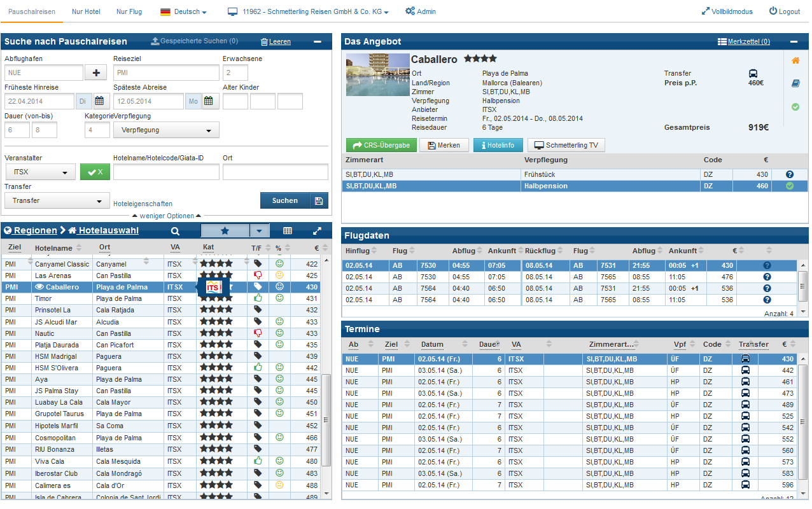Click the magnifier icon in Hotelauswahl header
Screen dimensions: 812x509
click(x=175, y=231)
